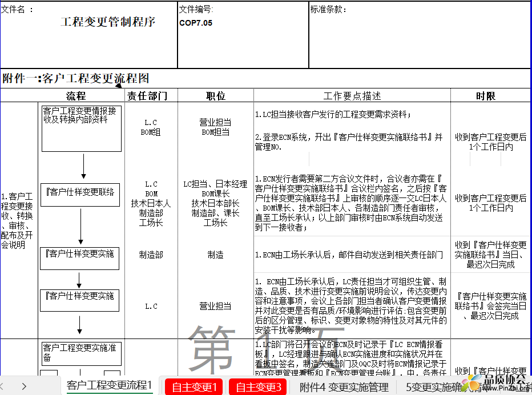Select description 1.LC担当接收客户发行的工程变更需求资料
532x395 pixels.
333,114
